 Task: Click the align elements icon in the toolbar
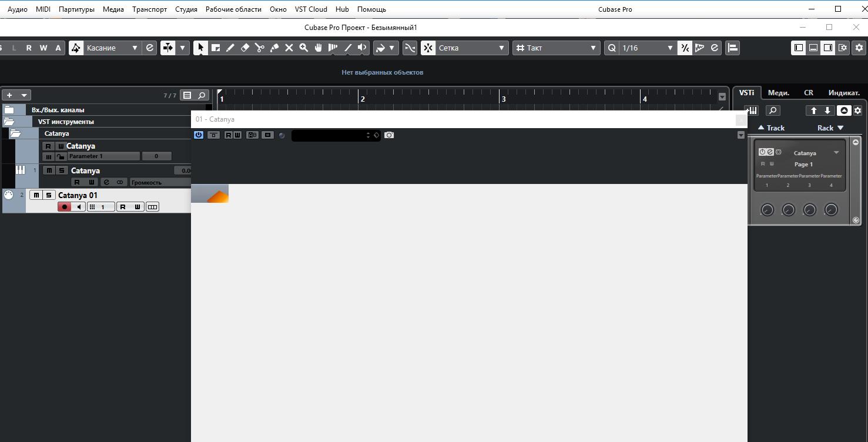(x=732, y=48)
